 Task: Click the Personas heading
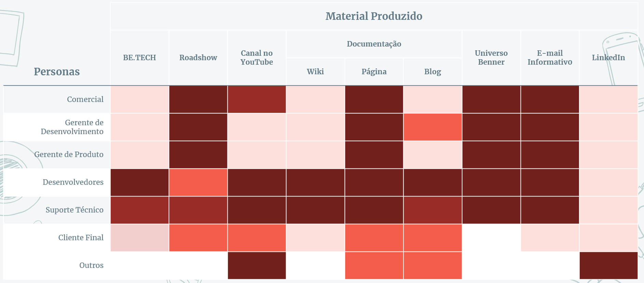[57, 72]
